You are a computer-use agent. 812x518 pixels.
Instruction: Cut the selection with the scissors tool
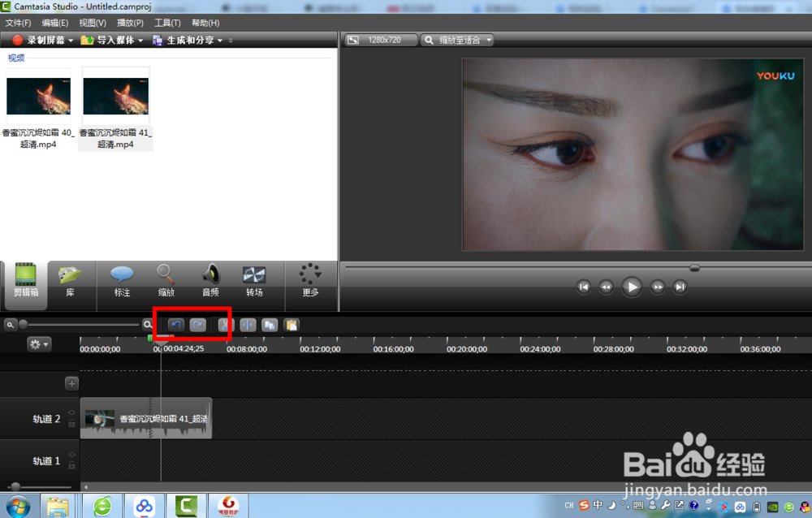224,325
